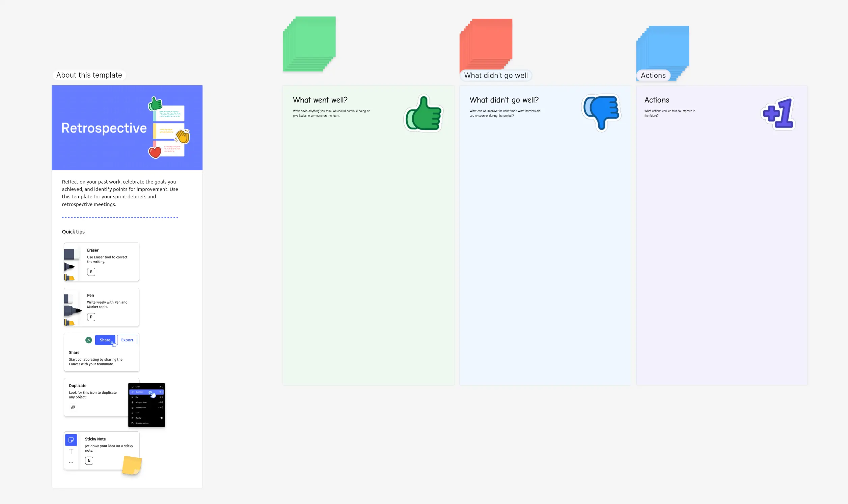Select the What didn't go well section label

tap(496, 75)
